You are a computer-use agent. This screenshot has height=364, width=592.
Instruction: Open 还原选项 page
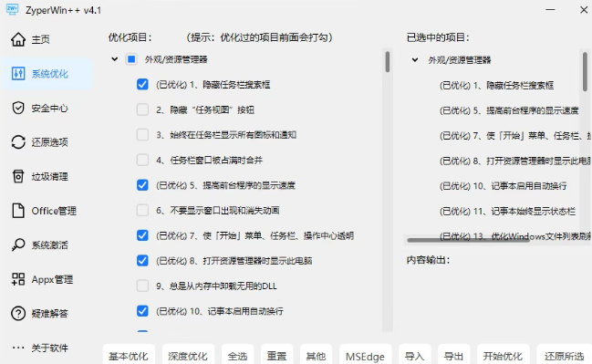[47, 142]
